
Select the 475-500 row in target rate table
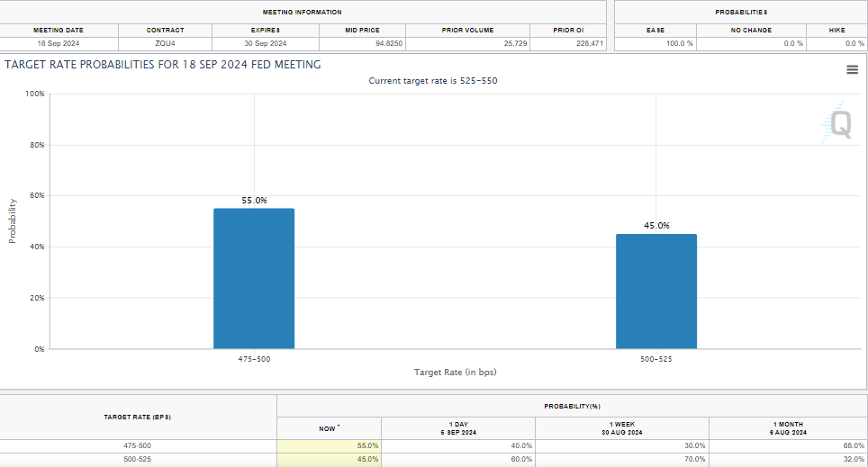(x=139, y=446)
